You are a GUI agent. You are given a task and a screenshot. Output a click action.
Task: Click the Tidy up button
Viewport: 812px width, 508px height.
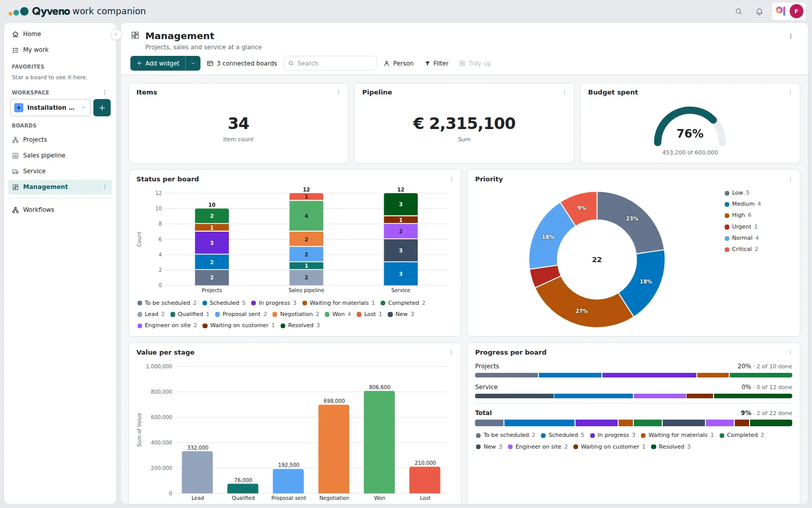475,63
